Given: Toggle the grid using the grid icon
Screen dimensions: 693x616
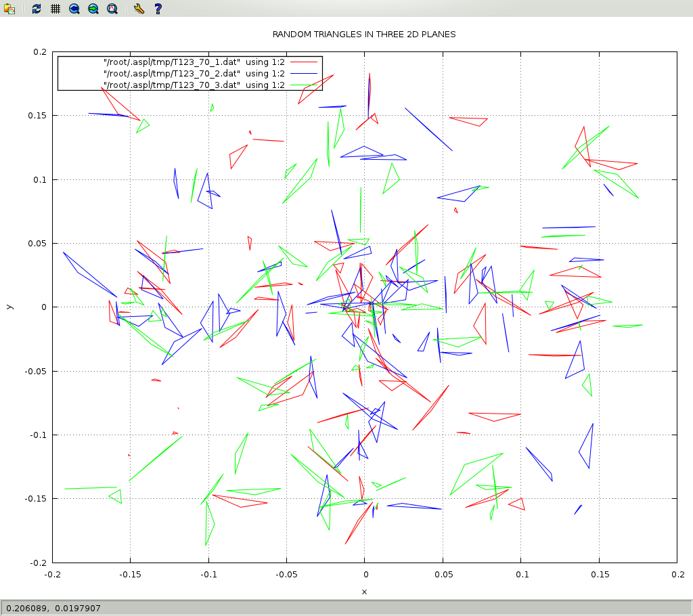Looking at the screenshot, I should 55,9.
